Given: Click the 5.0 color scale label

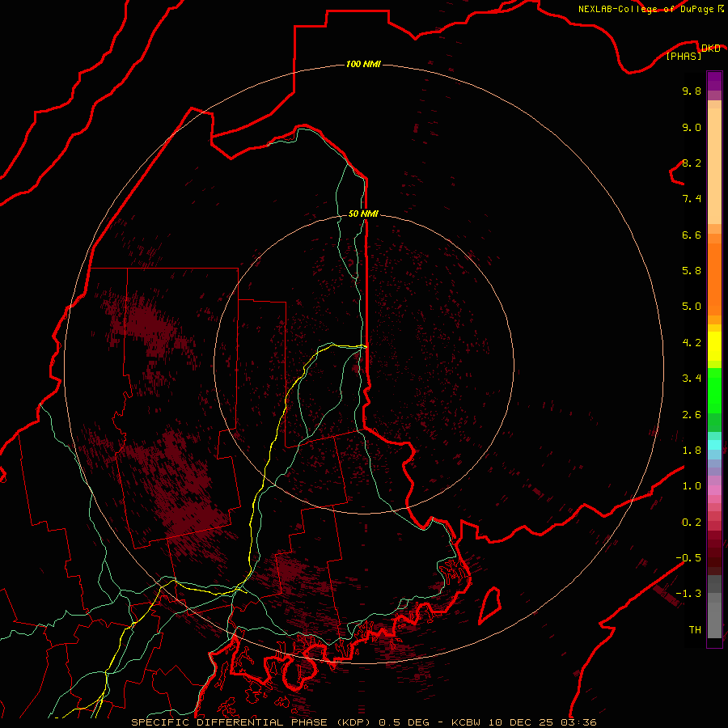Looking at the screenshot, I should pos(692,307).
